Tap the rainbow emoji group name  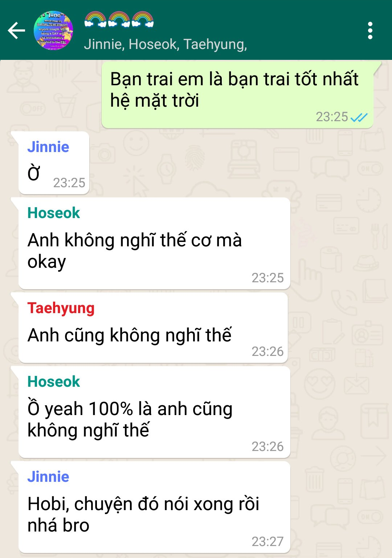(x=119, y=20)
